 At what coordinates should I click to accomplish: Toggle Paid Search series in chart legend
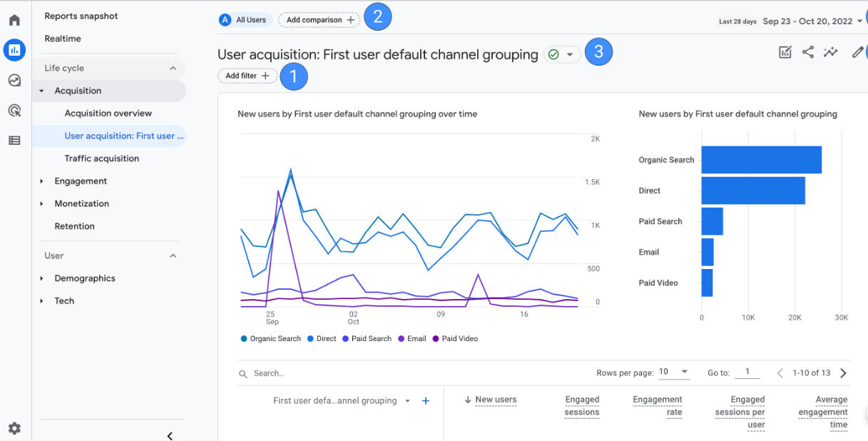coord(366,339)
